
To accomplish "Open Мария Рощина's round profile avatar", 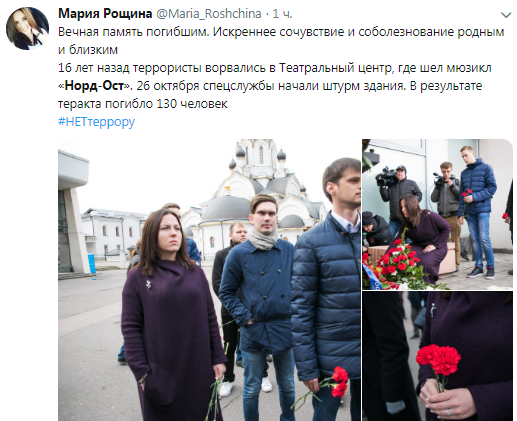I will click(27, 28).
